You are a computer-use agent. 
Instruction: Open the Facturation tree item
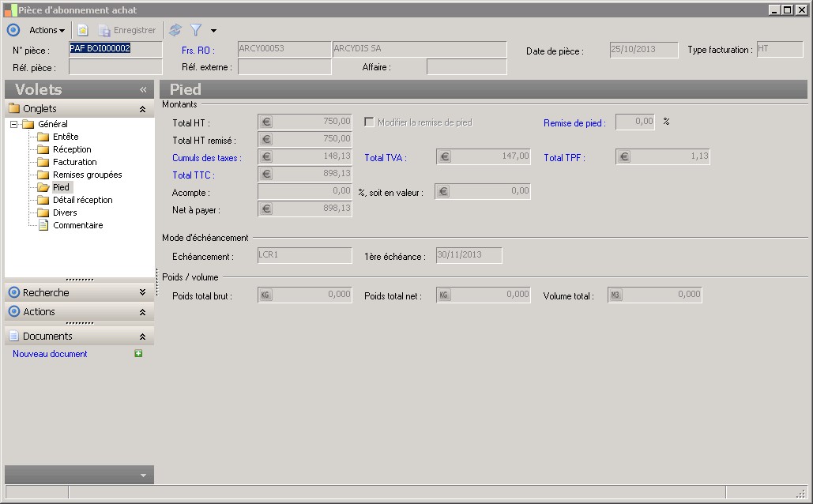[x=74, y=162]
